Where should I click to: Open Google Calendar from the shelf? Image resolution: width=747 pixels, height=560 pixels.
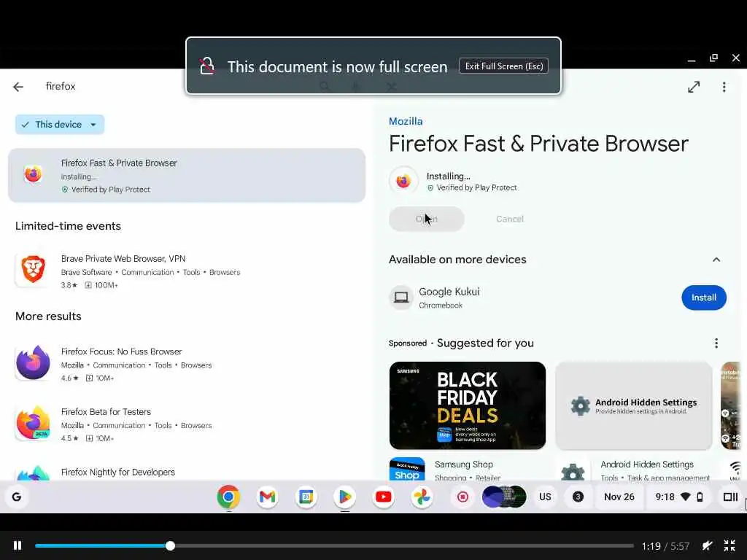click(x=306, y=497)
